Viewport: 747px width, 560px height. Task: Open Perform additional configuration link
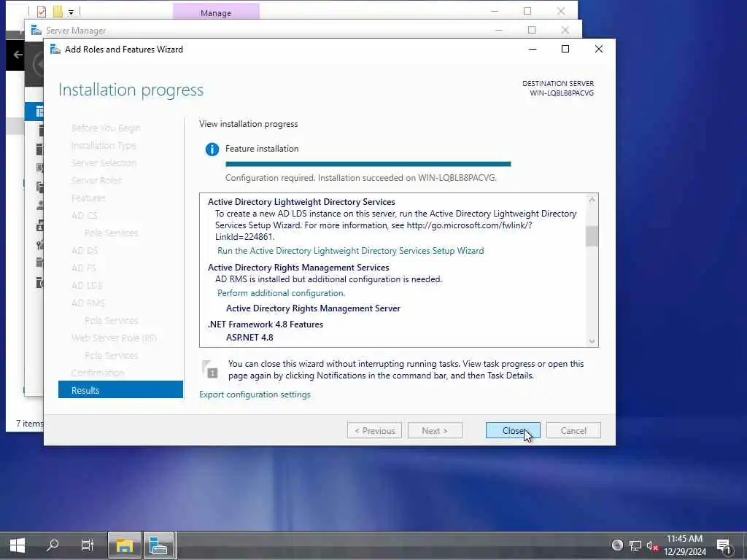(x=281, y=293)
